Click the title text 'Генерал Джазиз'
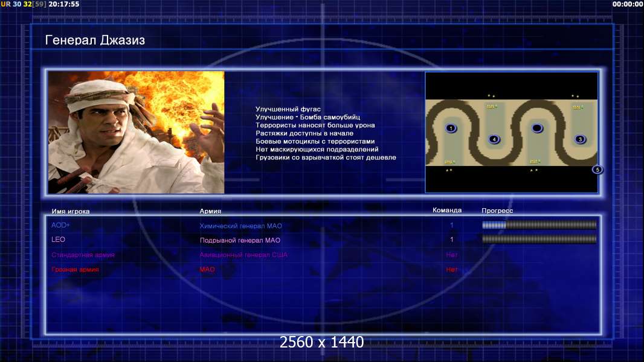Image resolution: width=644 pixels, height=362 pixels. pos(95,40)
